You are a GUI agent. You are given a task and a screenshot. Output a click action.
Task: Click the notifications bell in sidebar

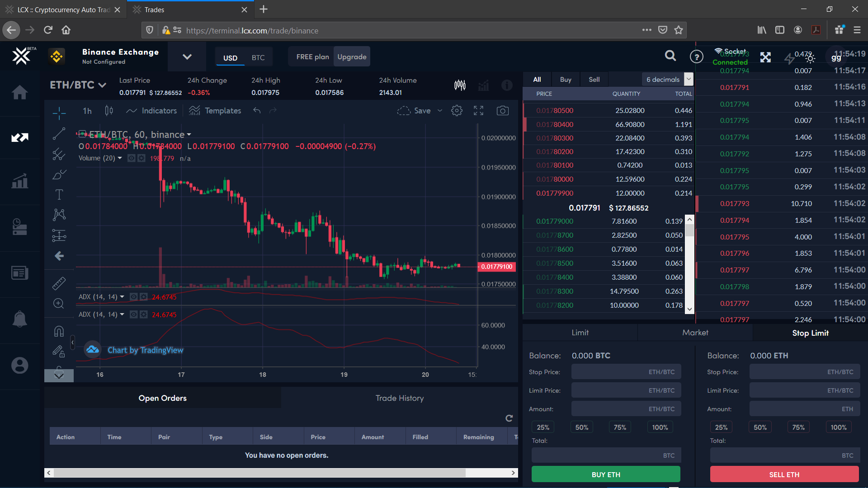(19, 319)
